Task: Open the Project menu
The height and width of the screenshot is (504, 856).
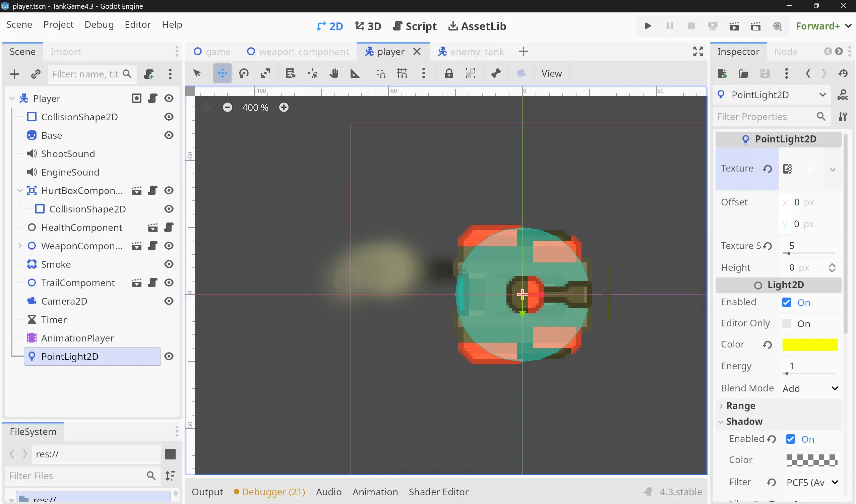Action: (x=58, y=24)
